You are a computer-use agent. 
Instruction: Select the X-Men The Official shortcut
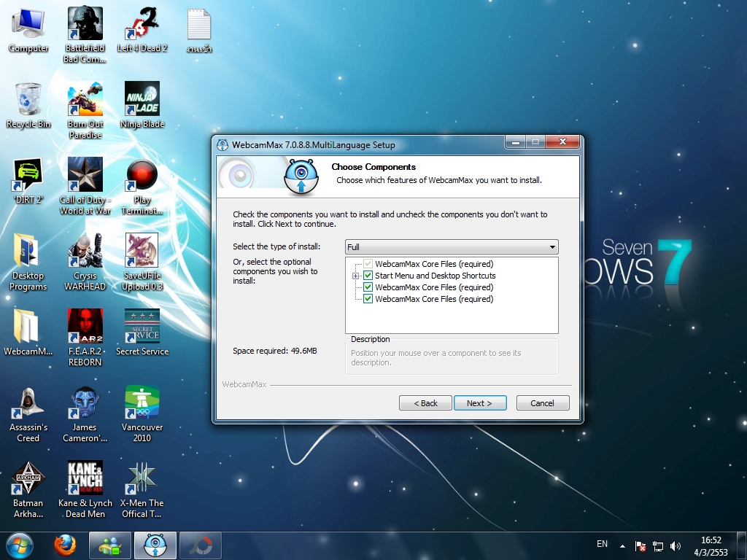tap(142, 489)
